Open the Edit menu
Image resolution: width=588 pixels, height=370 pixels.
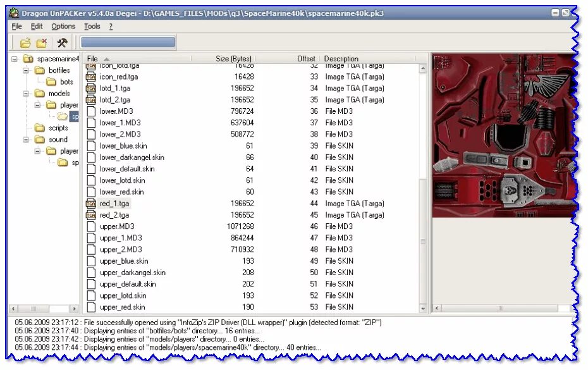click(x=37, y=27)
